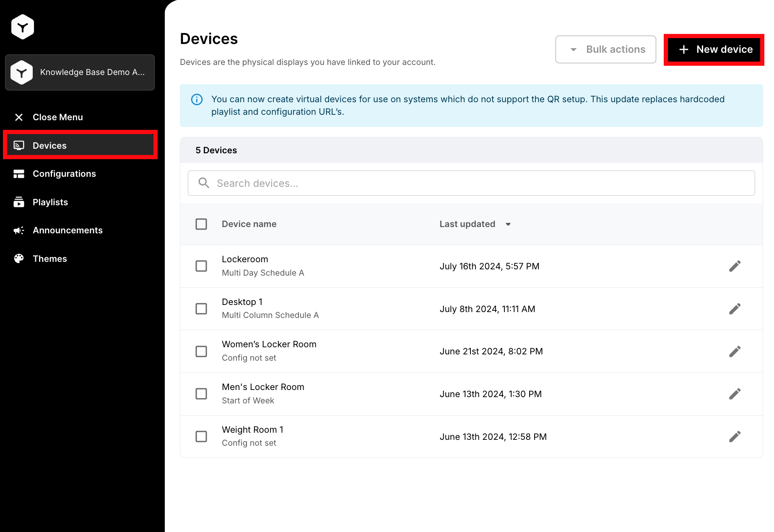Edit Desktop 1 with its pencil icon
774x532 pixels.
coord(735,309)
